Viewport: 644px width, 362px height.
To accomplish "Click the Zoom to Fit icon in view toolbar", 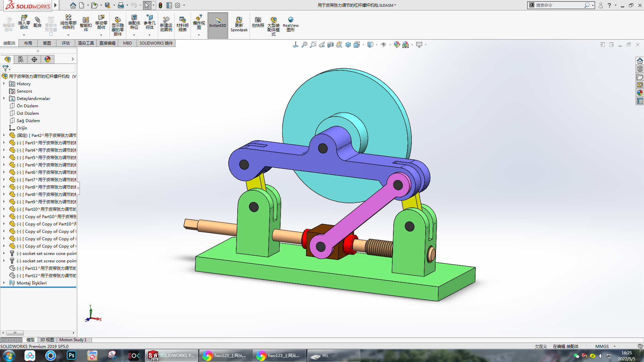I will click(x=304, y=45).
